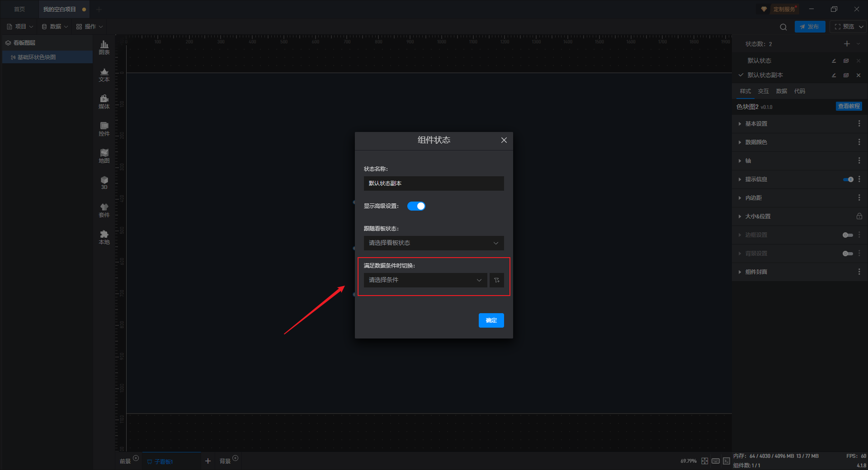This screenshot has height=470, width=868.
Task: Click the 前景 add circle icon
Action: click(x=136, y=458)
